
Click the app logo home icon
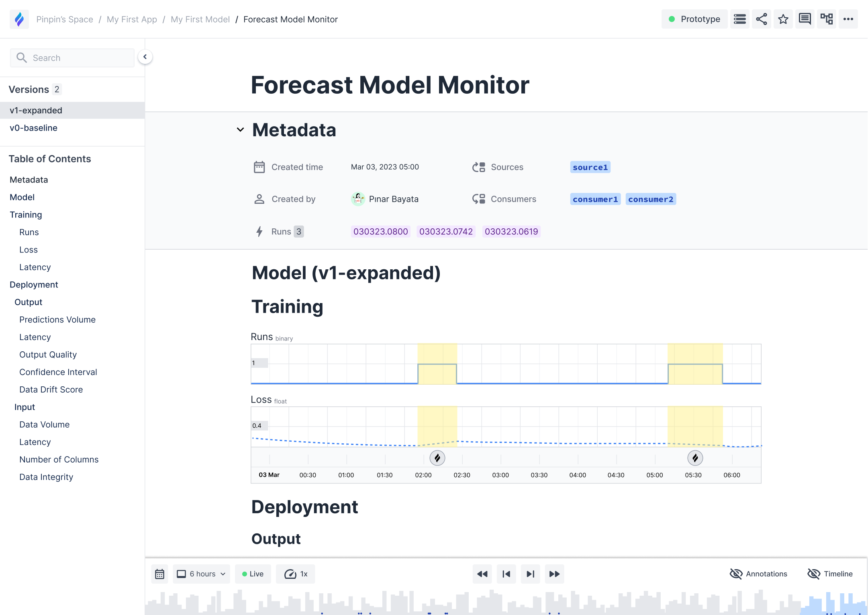(x=19, y=19)
